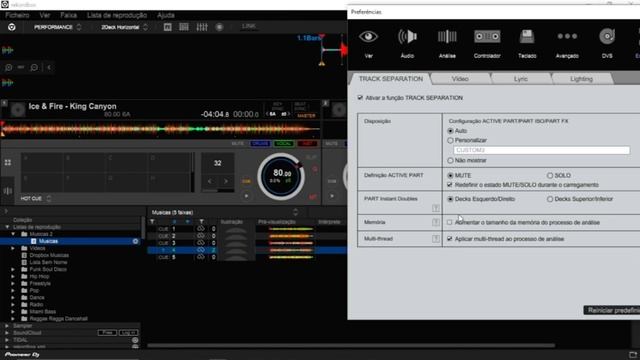Click the rekordbox logo icon in toolbar
Viewport: 640px width, 360px height.
point(11,27)
